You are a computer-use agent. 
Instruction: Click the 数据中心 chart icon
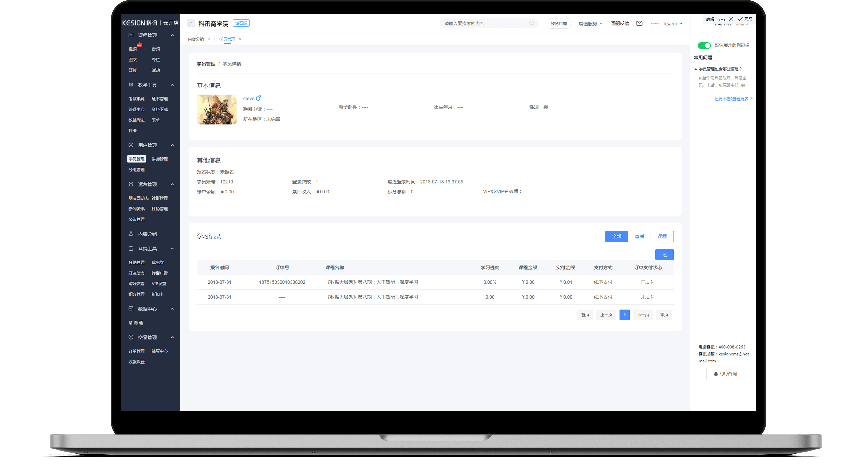(131, 308)
